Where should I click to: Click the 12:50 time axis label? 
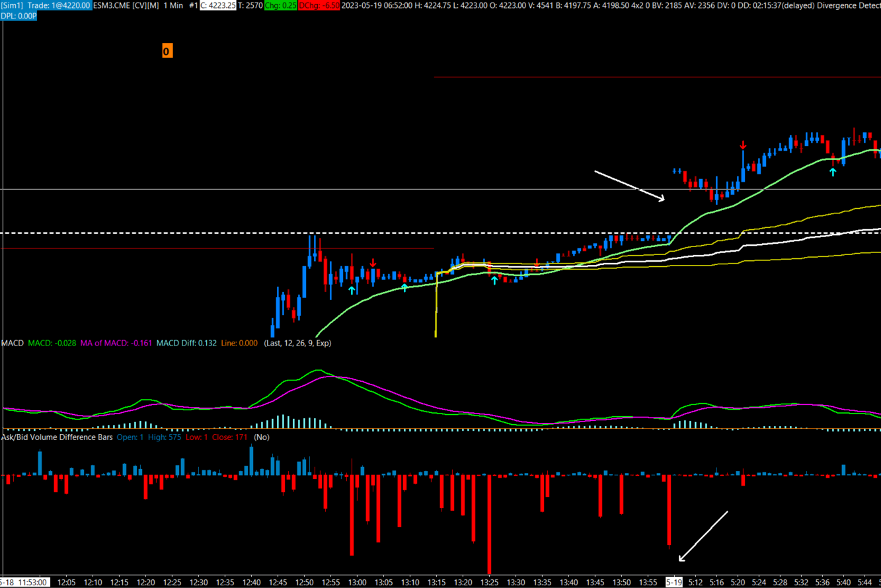pos(304,583)
